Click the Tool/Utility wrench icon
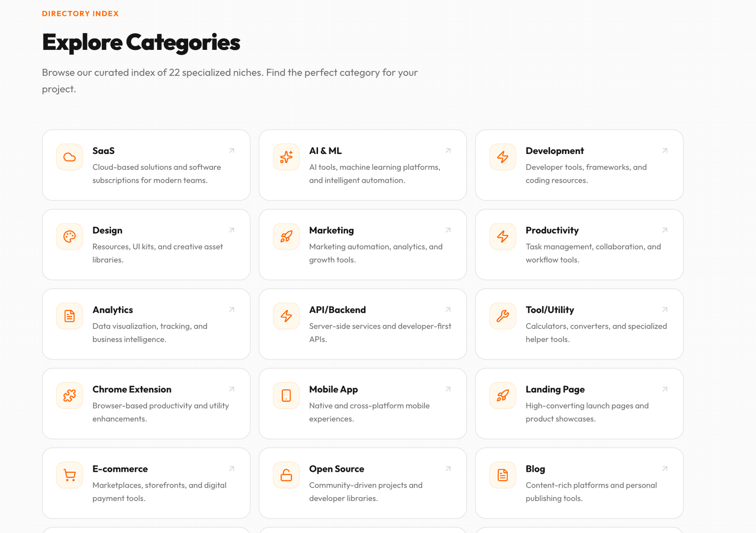The height and width of the screenshot is (533, 756). click(x=503, y=316)
